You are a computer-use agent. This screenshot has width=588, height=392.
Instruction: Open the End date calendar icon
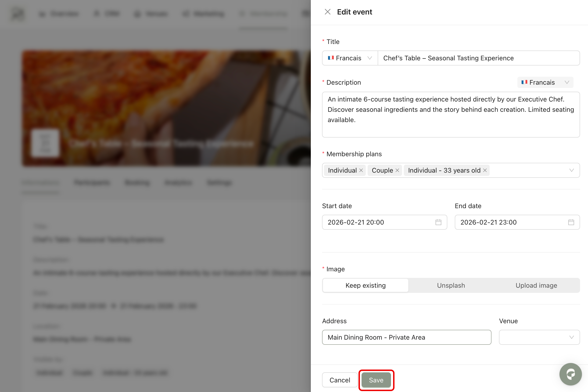click(571, 222)
